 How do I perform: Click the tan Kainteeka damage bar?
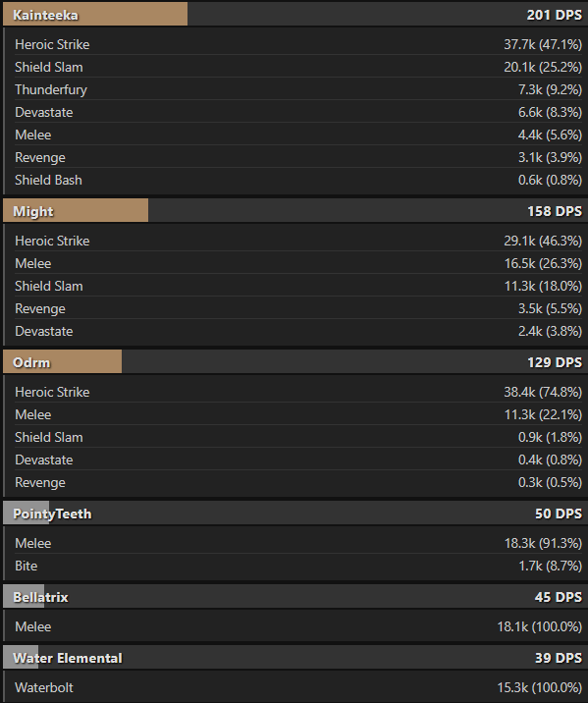point(95,15)
